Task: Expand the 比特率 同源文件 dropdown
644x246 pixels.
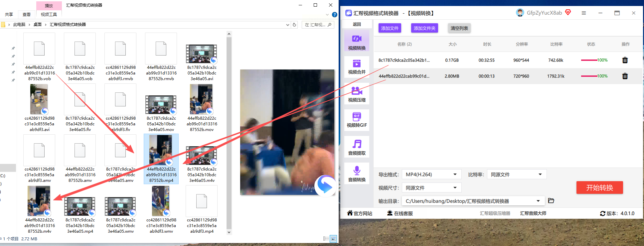Action: coord(517,175)
